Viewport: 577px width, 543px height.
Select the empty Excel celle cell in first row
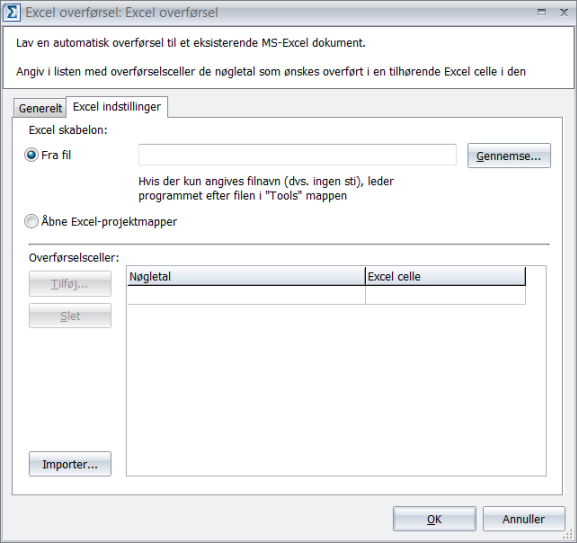tap(446, 295)
